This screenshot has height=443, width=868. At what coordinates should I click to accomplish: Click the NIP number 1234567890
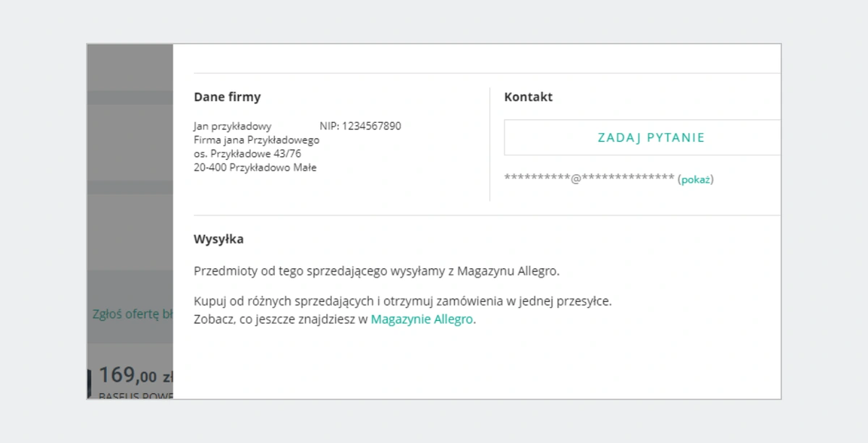360,126
